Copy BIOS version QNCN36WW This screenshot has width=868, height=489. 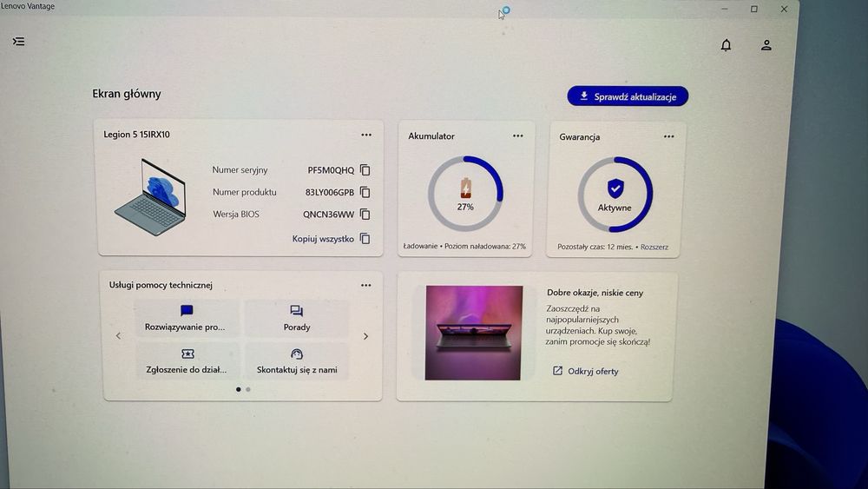365,215
